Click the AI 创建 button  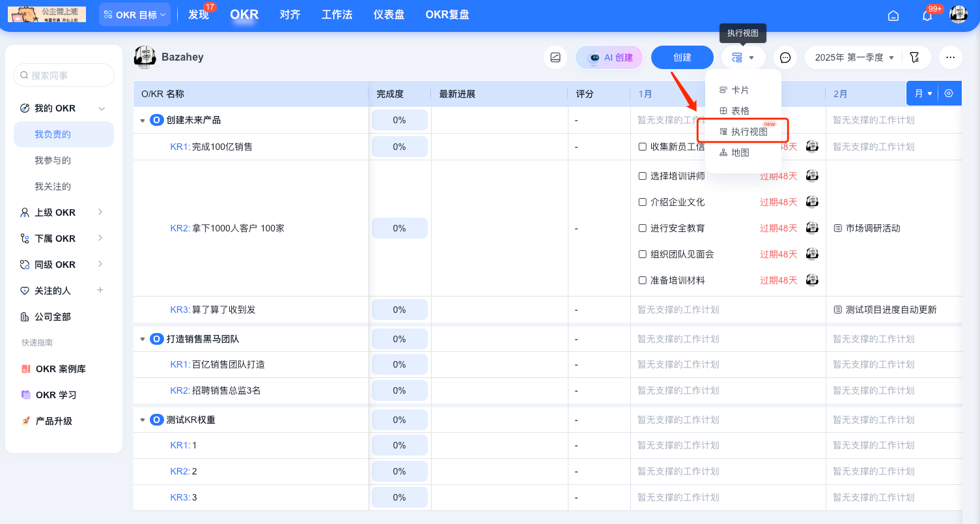[x=609, y=57]
